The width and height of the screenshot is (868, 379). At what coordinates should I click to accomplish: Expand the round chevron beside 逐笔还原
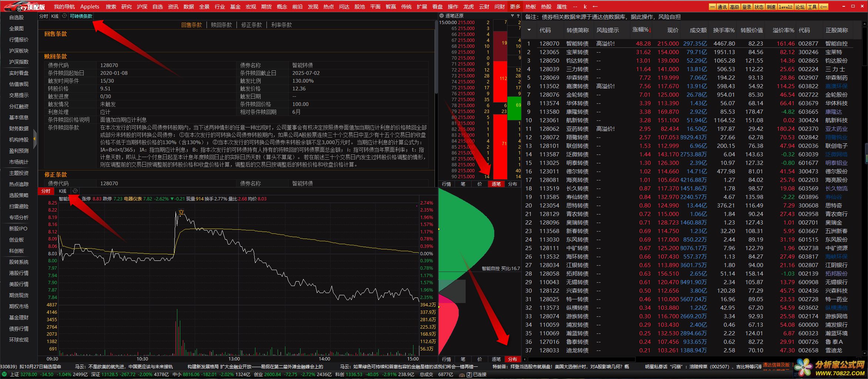(x=441, y=16)
